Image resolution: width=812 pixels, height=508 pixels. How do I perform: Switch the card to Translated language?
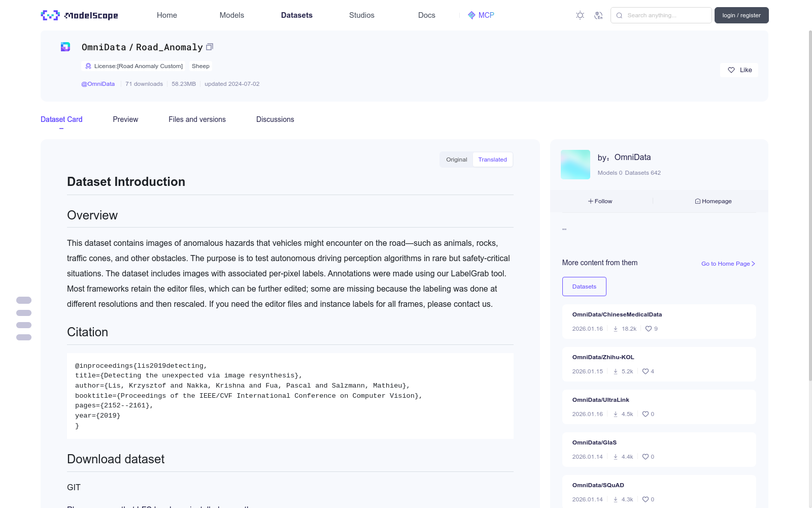492,160
